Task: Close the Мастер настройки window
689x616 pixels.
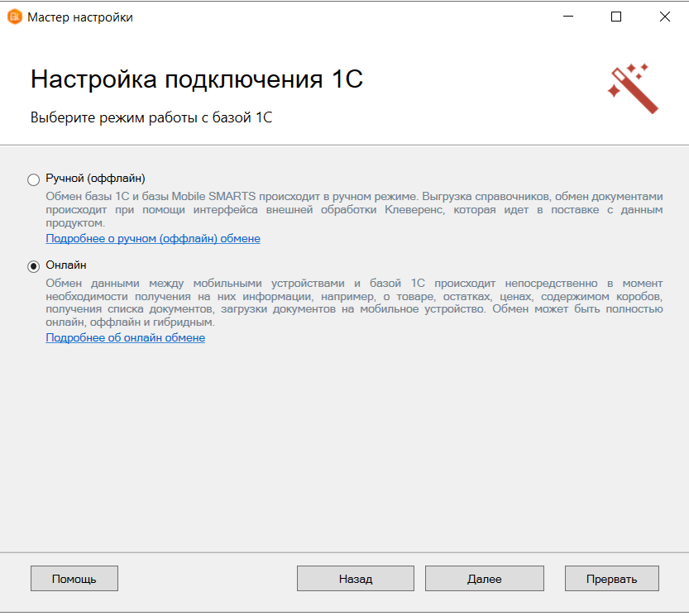Action: [x=665, y=17]
